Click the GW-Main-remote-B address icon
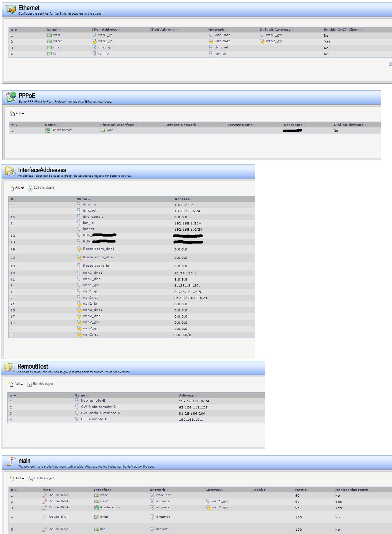The width and height of the screenshot is (392, 534). pos(77,407)
